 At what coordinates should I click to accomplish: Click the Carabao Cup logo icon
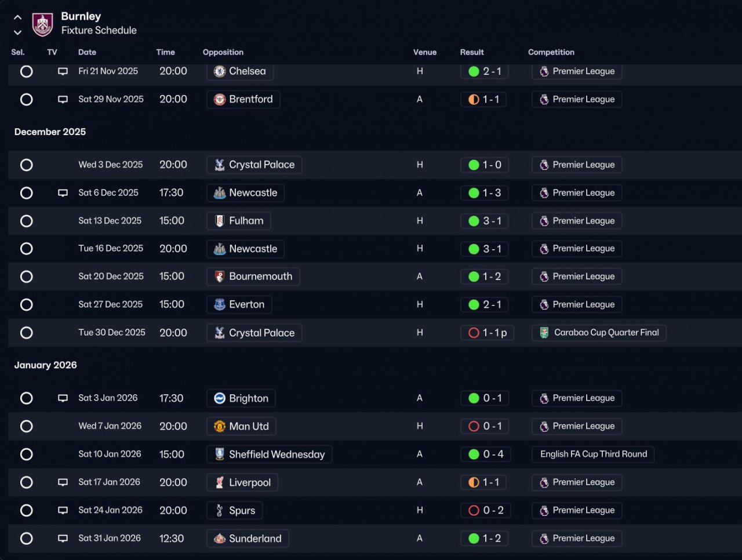click(x=544, y=333)
